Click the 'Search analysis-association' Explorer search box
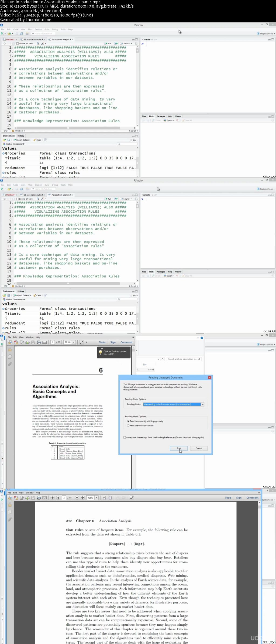 point(184,359)
